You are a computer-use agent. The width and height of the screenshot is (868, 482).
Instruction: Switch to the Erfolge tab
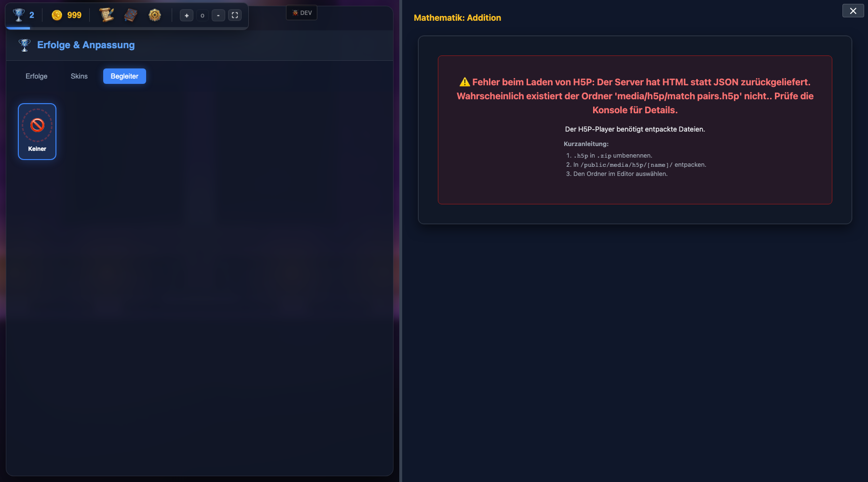[37, 76]
